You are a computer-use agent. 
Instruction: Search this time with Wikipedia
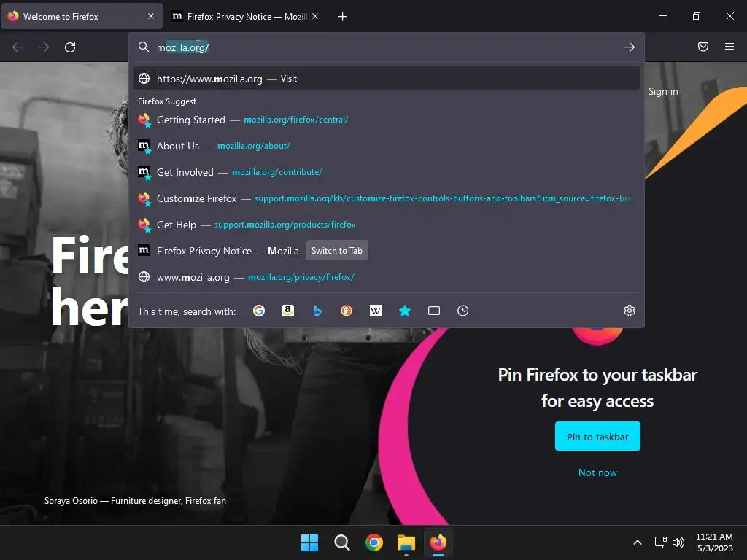376,311
